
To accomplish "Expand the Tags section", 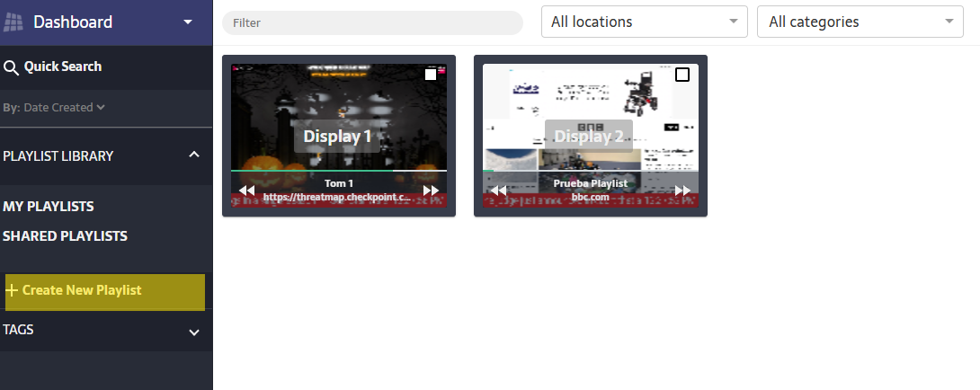I will click(x=193, y=332).
